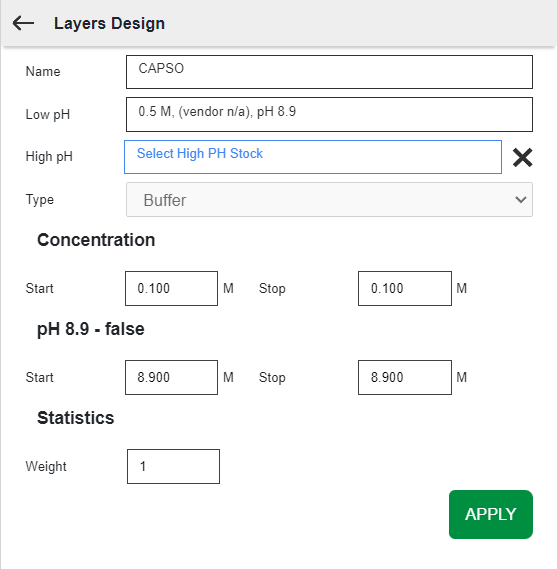Click the Weight label
This screenshot has width=557, height=569.
(x=46, y=466)
